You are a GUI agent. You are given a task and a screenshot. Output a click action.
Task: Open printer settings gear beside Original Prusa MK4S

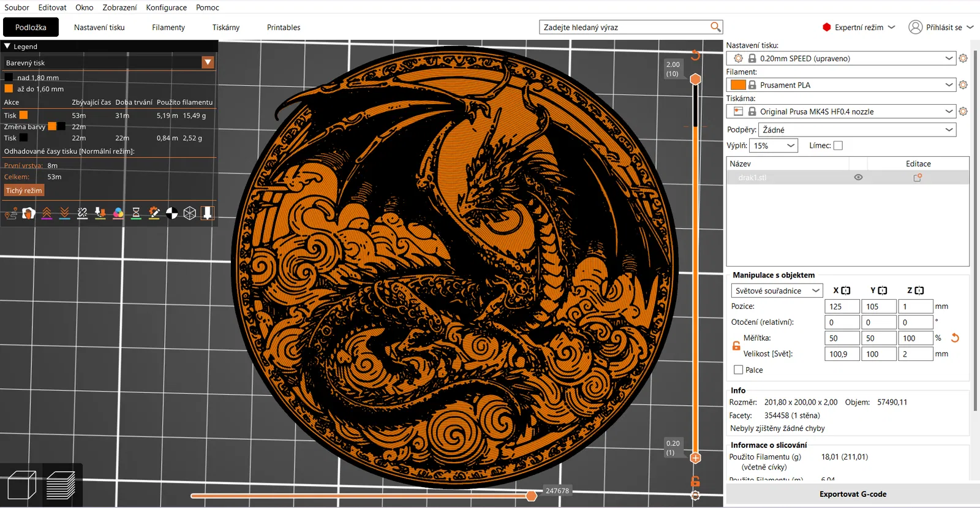click(x=963, y=112)
